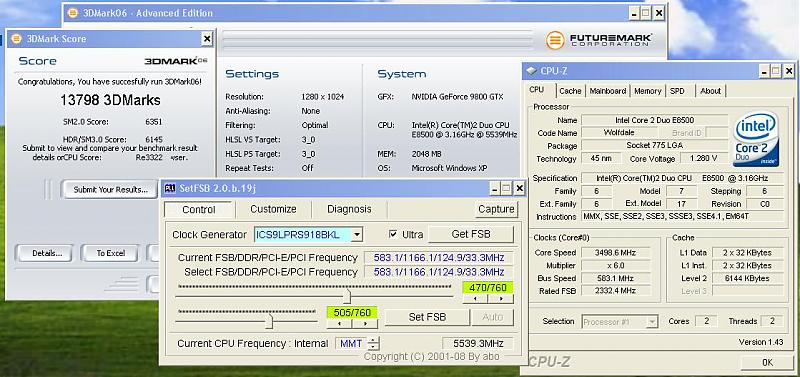This screenshot has width=800, height=377.
Task: Click the 3DMark Score window orange icon
Action: pos(17,39)
